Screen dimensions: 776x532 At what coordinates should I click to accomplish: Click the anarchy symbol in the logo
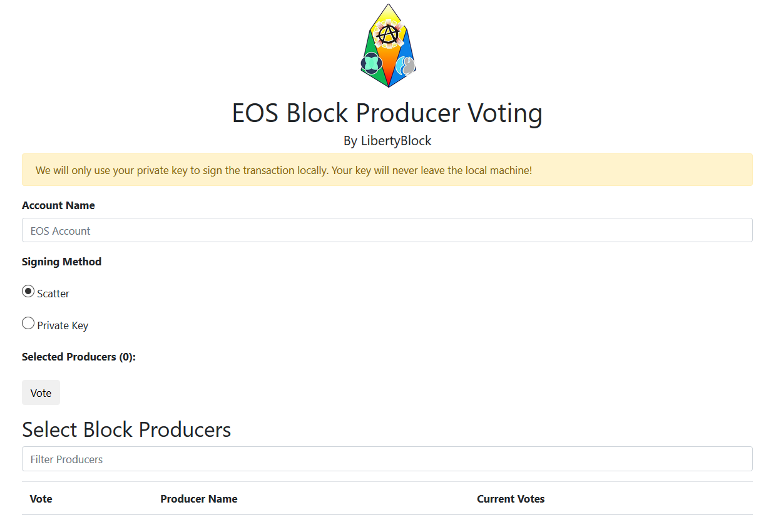click(x=389, y=34)
